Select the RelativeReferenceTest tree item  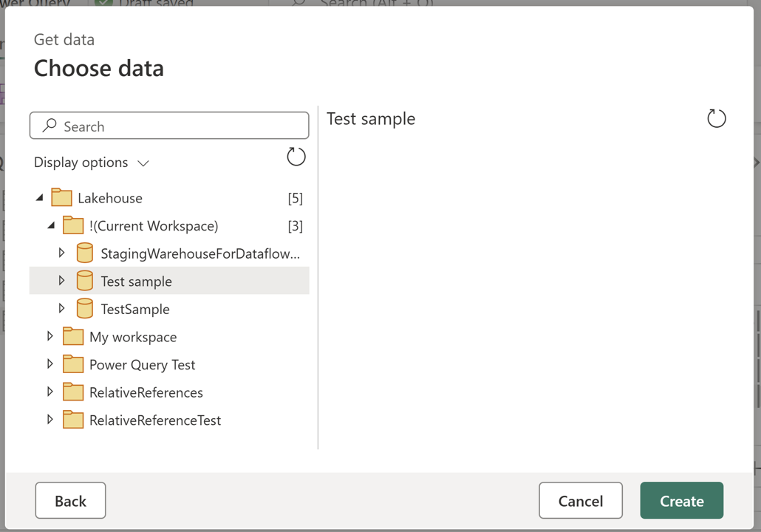pos(155,420)
